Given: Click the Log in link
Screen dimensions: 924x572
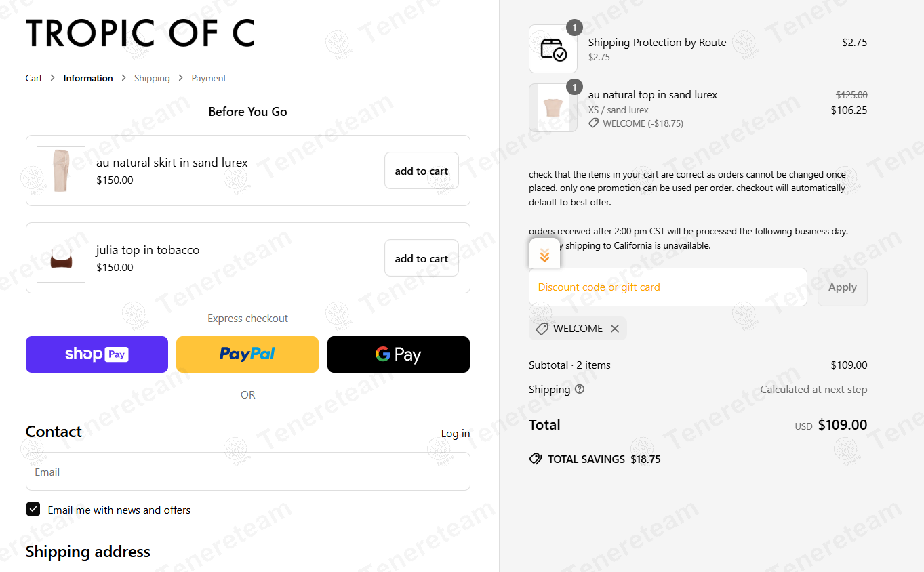Looking at the screenshot, I should point(455,434).
